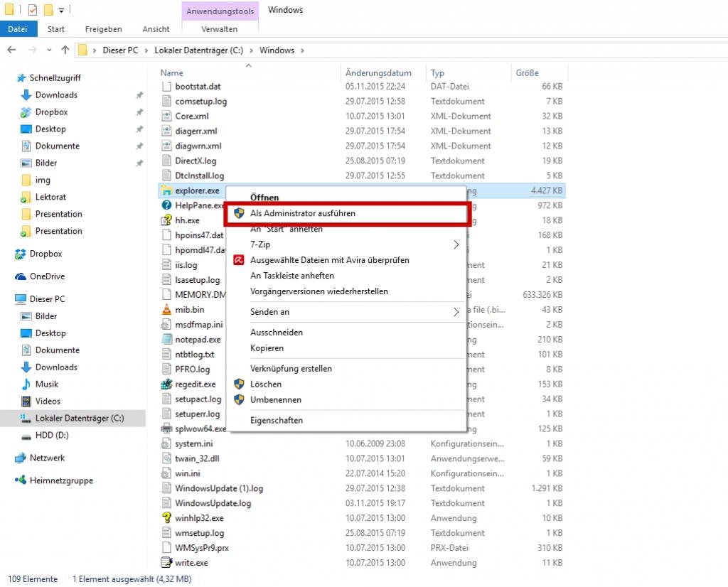Click the Heimnetzgruppe icon in sidebar
The height and width of the screenshot is (587, 728).
click(x=21, y=481)
